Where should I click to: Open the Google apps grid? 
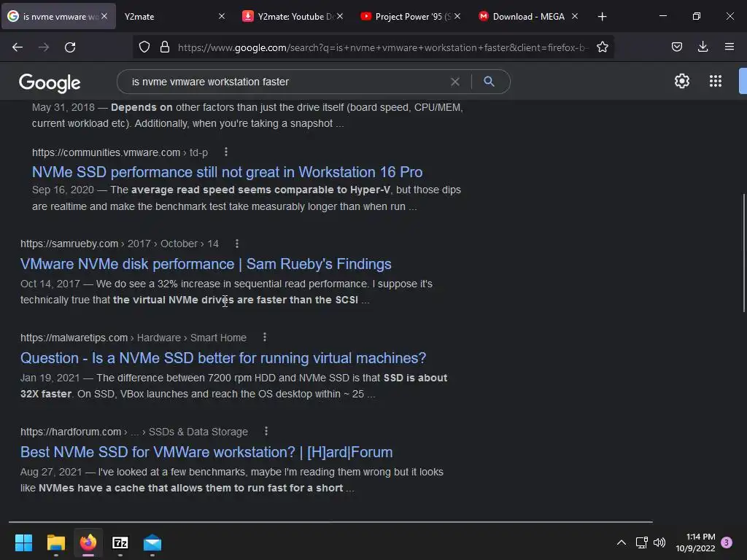(715, 81)
